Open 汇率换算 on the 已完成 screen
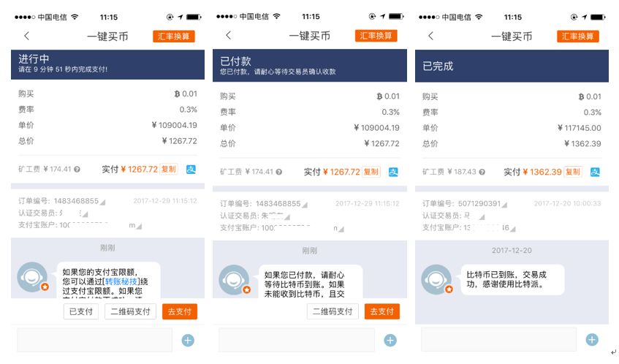 (578, 36)
